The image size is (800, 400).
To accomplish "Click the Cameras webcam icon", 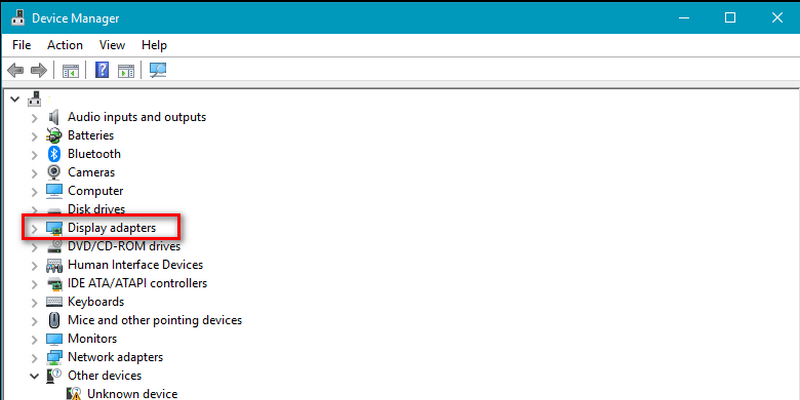I will pyautogui.click(x=54, y=172).
